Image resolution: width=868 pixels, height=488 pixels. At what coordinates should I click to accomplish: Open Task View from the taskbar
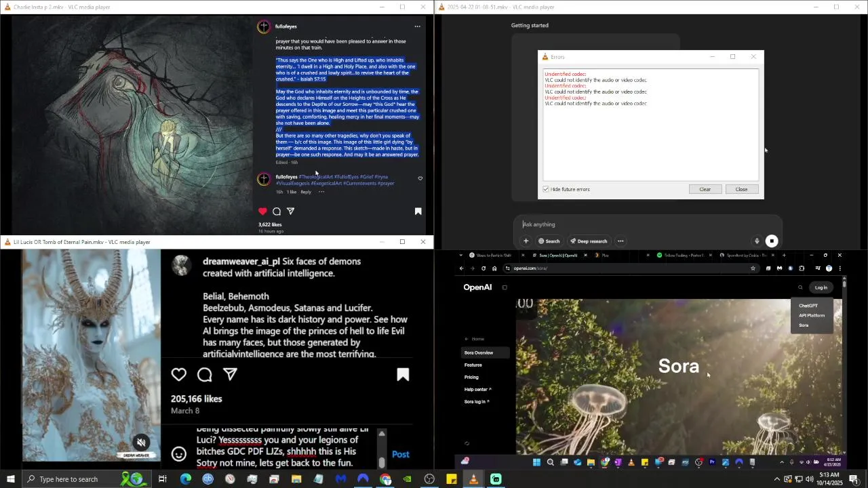pyautogui.click(x=163, y=479)
